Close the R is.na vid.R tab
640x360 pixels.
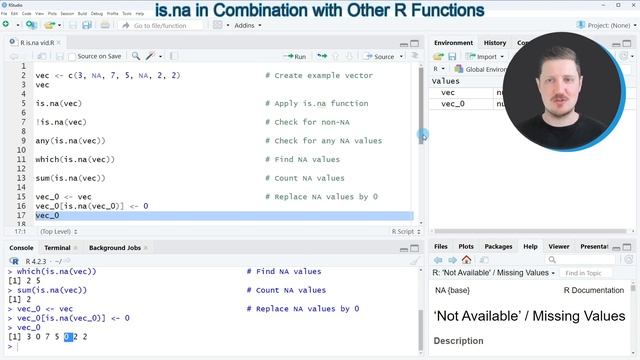(59, 42)
